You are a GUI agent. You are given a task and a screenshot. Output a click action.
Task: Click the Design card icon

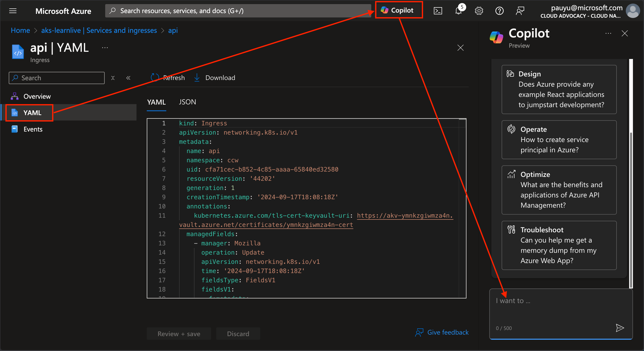(510, 74)
